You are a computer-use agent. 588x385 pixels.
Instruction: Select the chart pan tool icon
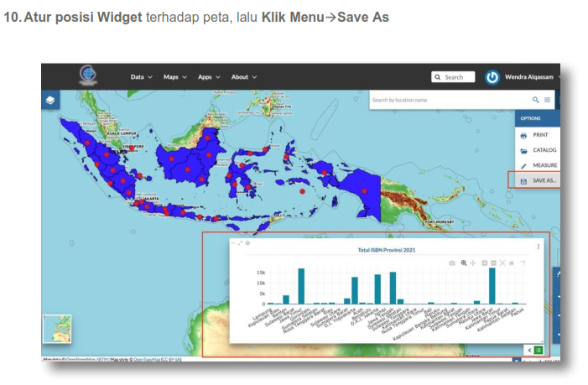tap(473, 263)
